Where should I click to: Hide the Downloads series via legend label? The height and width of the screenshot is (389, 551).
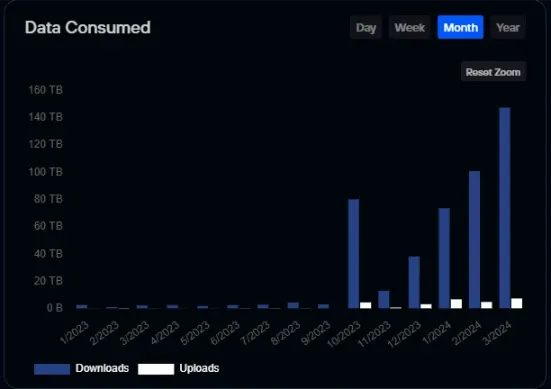(x=102, y=368)
